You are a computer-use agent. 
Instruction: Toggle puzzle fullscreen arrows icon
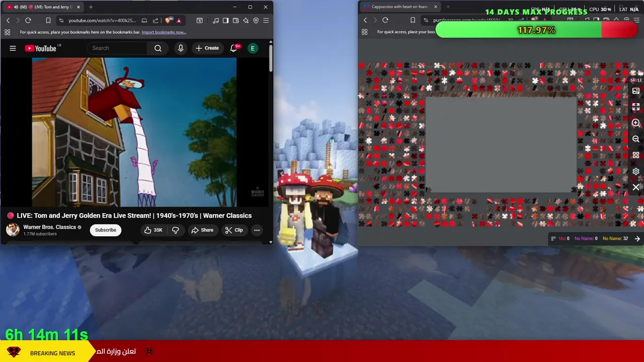636,107
